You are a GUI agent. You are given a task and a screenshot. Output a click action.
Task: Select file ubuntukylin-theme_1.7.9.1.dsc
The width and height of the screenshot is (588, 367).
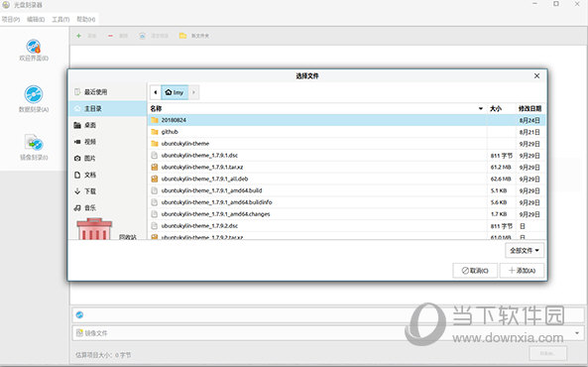pos(346,156)
